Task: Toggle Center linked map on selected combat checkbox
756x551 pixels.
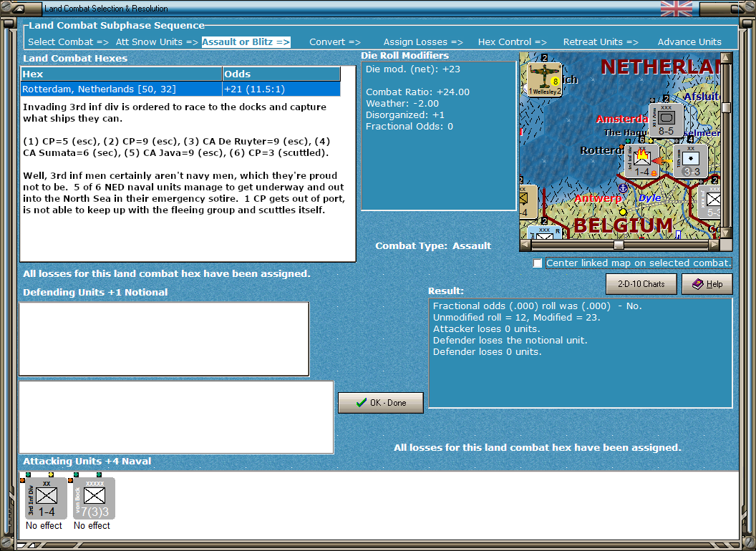Action: click(x=538, y=263)
